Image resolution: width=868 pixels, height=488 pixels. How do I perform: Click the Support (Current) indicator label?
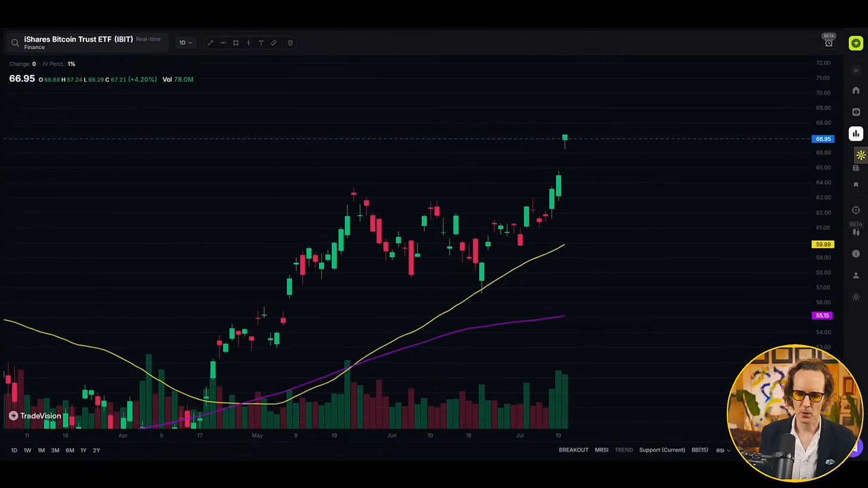(x=662, y=450)
